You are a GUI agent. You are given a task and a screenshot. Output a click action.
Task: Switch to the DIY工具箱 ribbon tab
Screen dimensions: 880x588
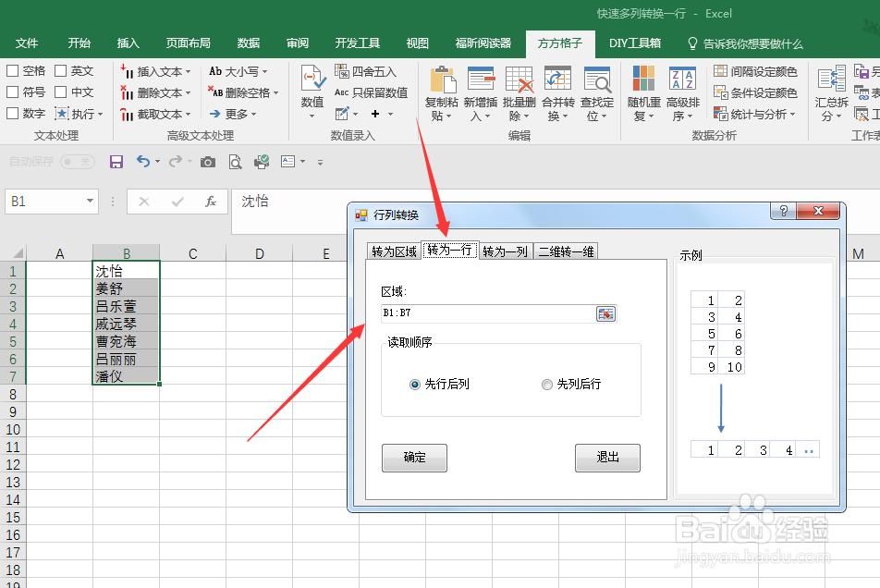pyautogui.click(x=635, y=43)
